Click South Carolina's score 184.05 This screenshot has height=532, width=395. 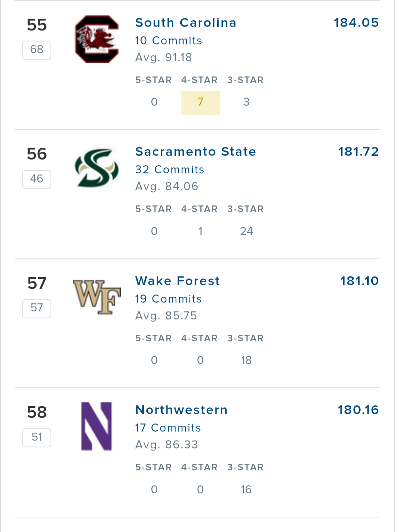[356, 23]
